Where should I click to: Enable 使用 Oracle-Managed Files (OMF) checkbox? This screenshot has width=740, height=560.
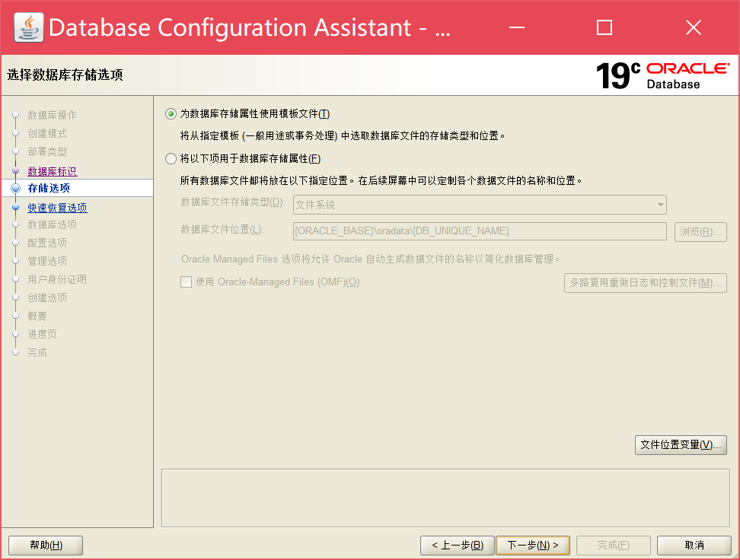click(x=186, y=282)
